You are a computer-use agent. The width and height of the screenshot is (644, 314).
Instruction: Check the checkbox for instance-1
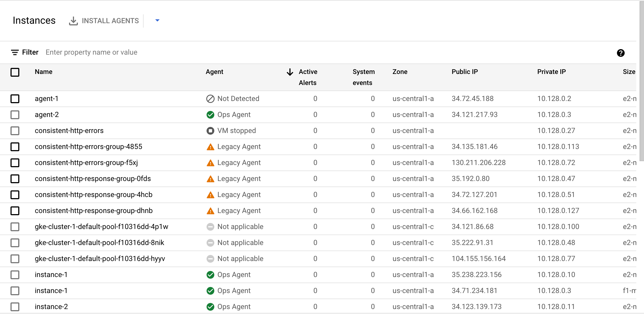15,275
